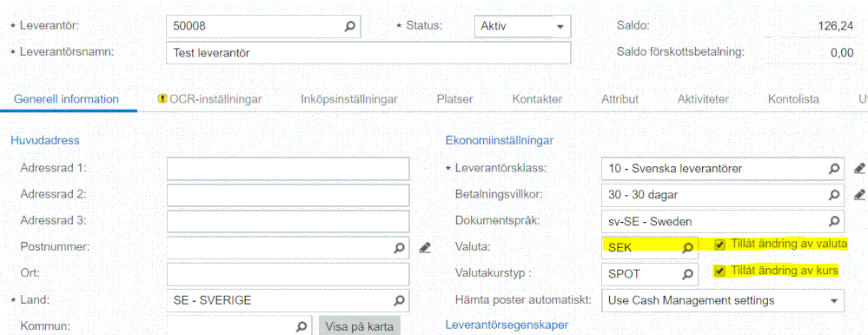Click into Ort field
Image resolution: width=868 pixels, height=335 pixels.
click(288, 274)
